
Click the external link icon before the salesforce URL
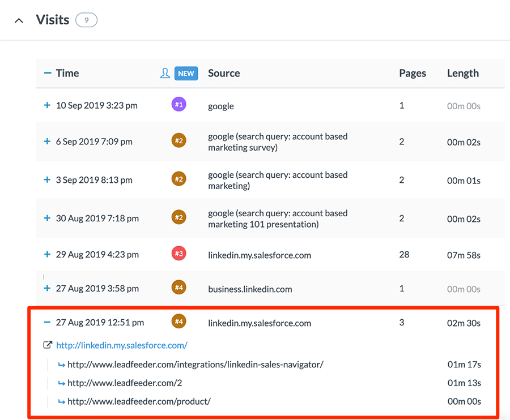click(47, 345)
